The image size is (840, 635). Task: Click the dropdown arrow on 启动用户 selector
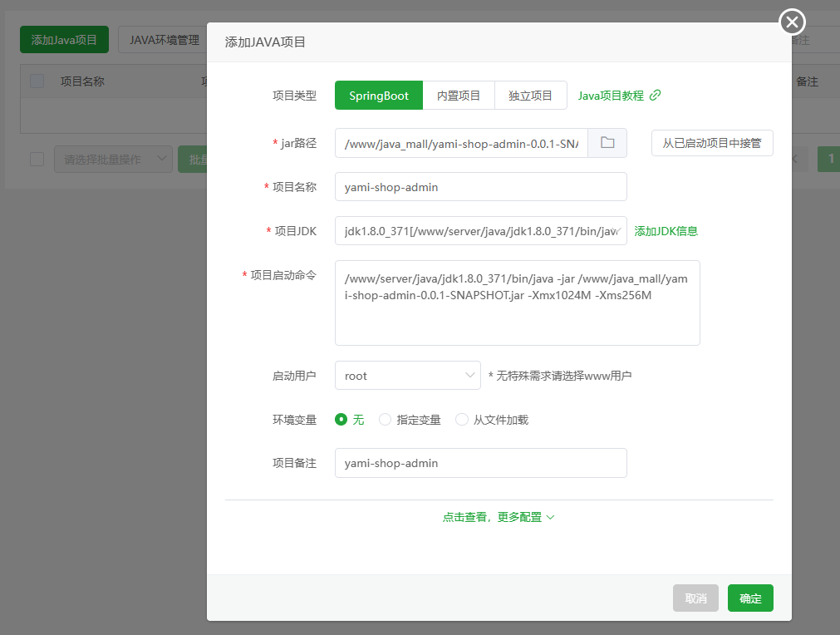coord(469,376)
